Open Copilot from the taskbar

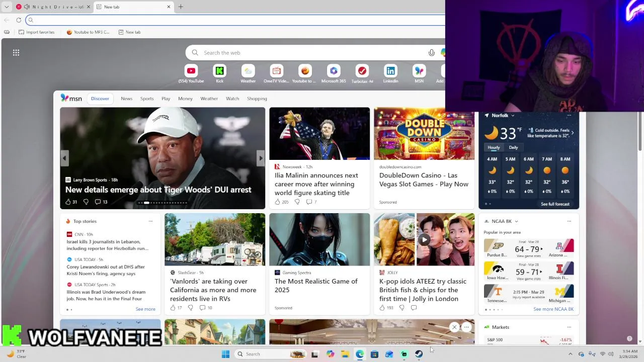pyautogui.click(x=330, y=354)
